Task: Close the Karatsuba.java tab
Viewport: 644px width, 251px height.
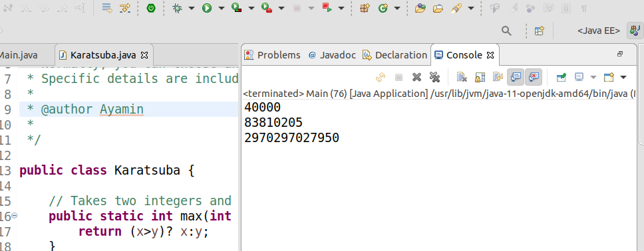Action: pos(144,54)
